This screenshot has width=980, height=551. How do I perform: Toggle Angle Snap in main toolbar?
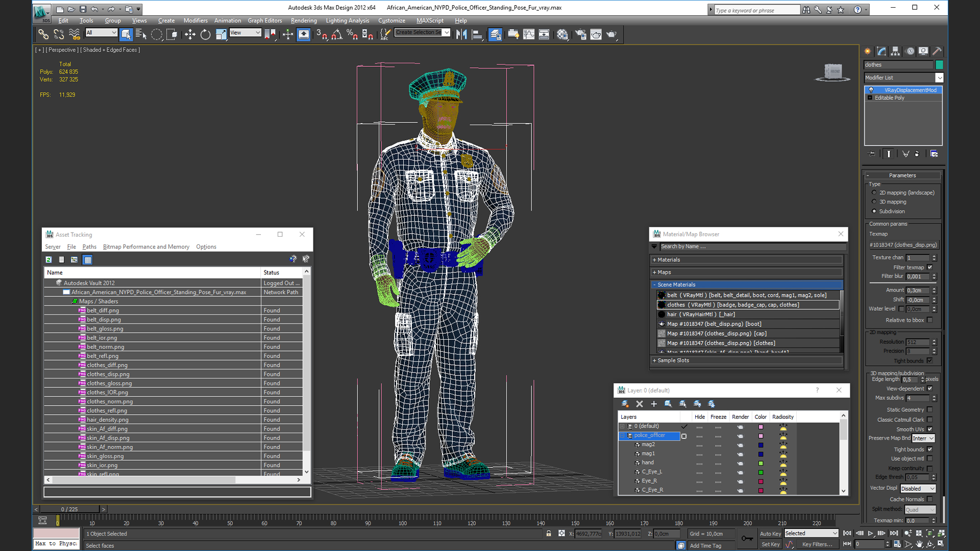[337, 34]
